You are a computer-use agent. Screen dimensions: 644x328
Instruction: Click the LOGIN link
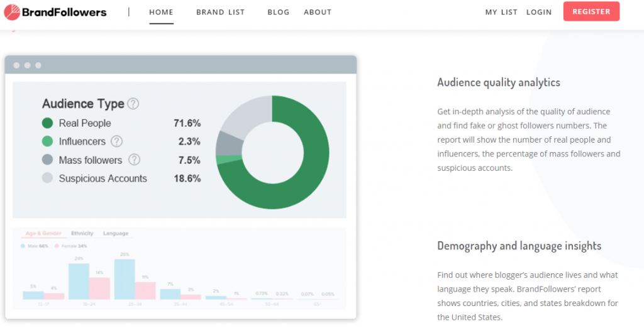pos(539,13)
